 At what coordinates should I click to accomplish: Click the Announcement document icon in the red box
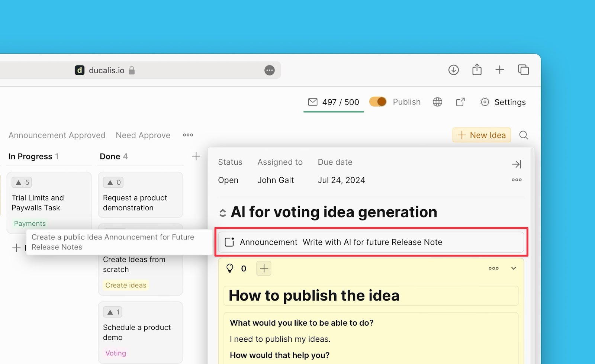point(229,242)
